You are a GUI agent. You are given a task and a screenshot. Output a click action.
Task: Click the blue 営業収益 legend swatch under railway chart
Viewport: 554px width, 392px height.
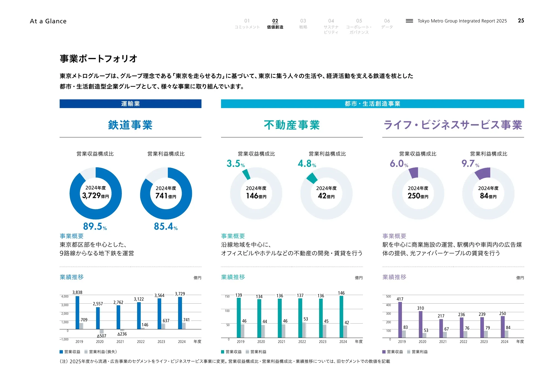pos(61,352)
